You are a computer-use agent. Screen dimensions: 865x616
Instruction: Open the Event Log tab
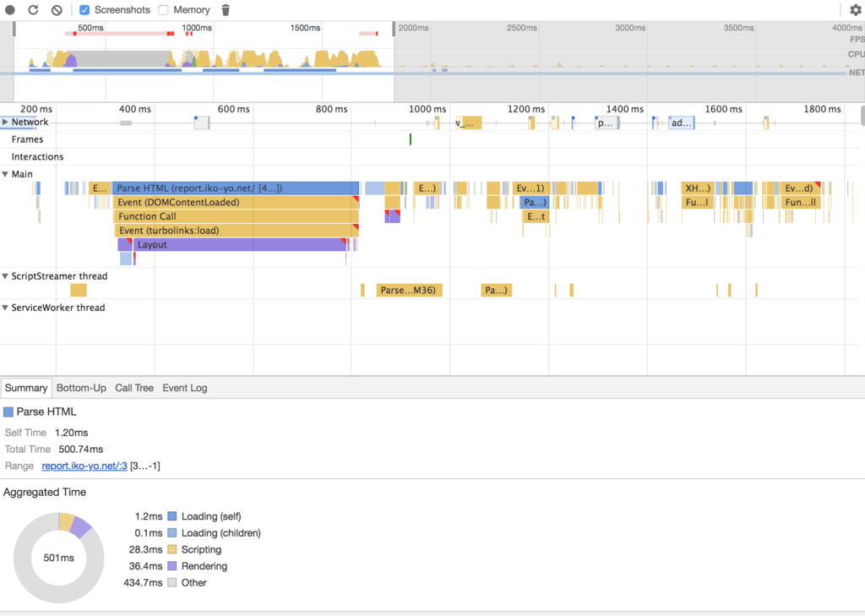click(185, 388)
